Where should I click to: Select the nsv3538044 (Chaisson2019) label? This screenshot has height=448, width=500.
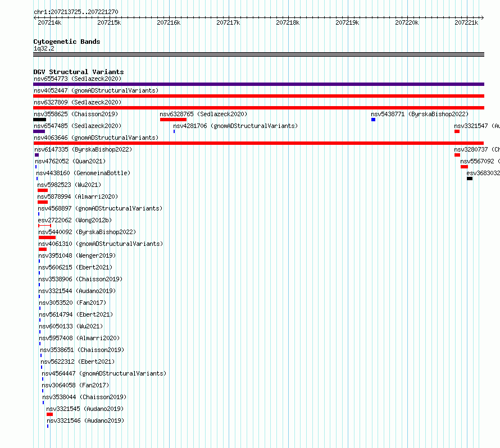(x=84, y=397)
